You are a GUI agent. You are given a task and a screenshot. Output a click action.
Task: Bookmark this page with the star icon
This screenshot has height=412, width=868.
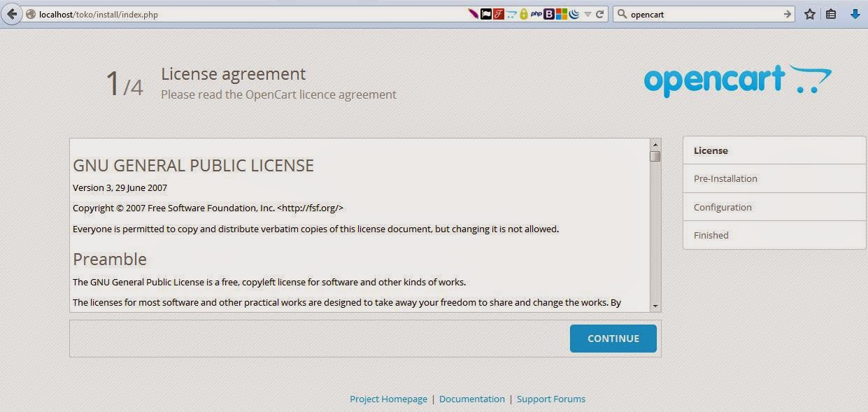tap(810, 14)
